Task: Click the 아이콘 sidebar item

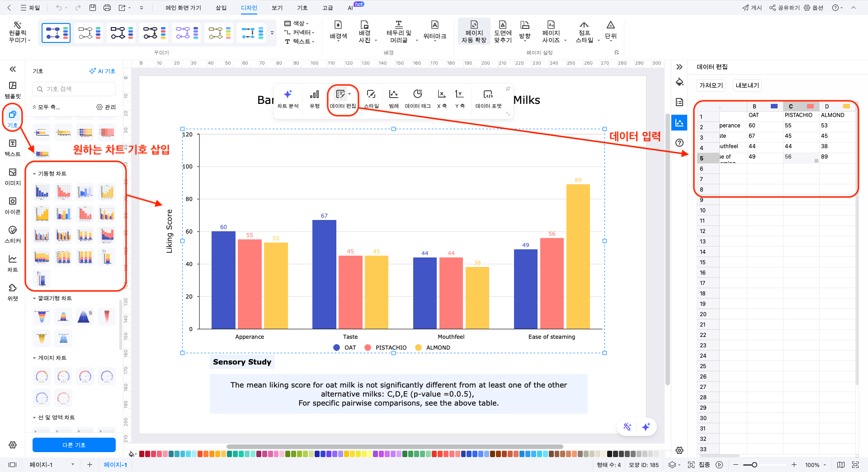Action: tap(13, 205)
